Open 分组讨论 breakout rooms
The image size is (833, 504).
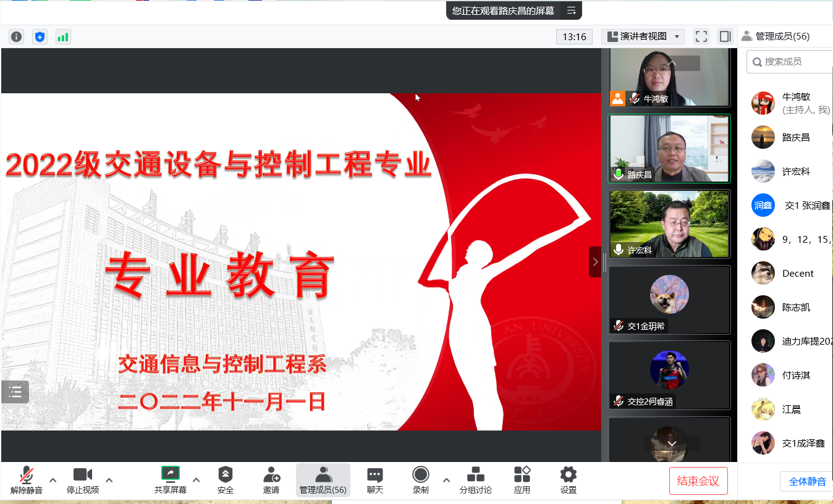point(475,480)
